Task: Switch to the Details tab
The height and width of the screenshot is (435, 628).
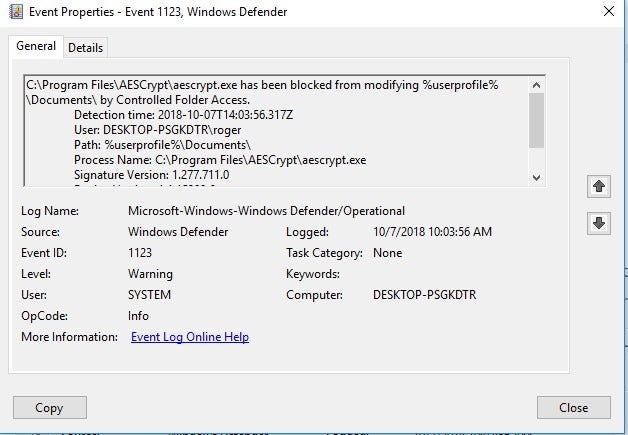Action: tap(85, 48)
